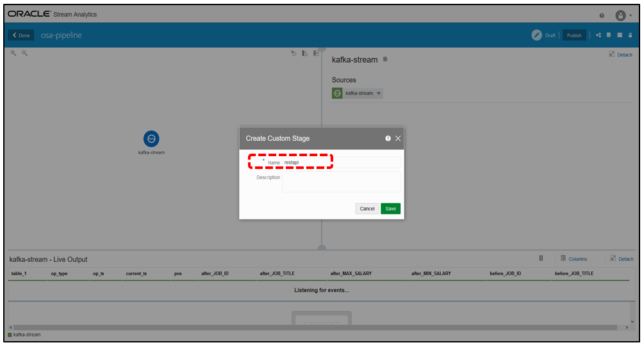644x345 pixels.
Task: Click the kafka-stream source icon under Sources
Action: (337, 93)
